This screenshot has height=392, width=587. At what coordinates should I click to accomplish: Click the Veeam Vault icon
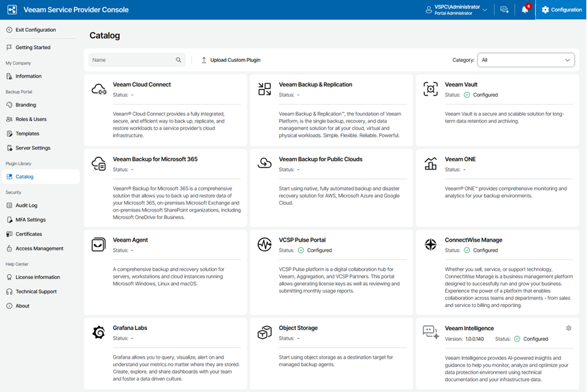430,89
